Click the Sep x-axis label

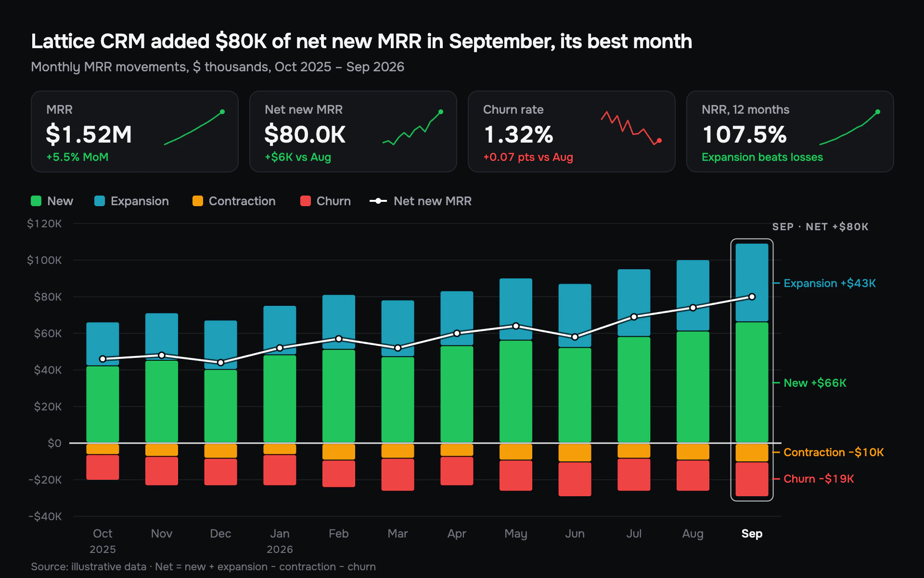pos(752,534)
